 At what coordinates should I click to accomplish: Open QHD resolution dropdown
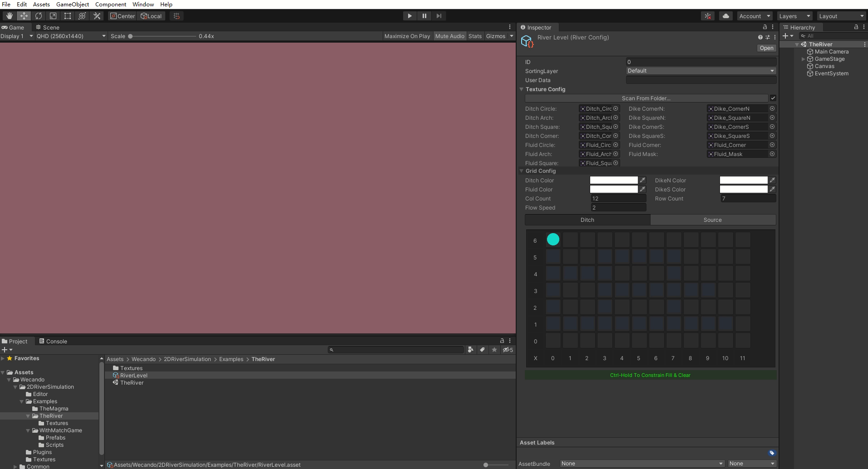tap(71, 36)
